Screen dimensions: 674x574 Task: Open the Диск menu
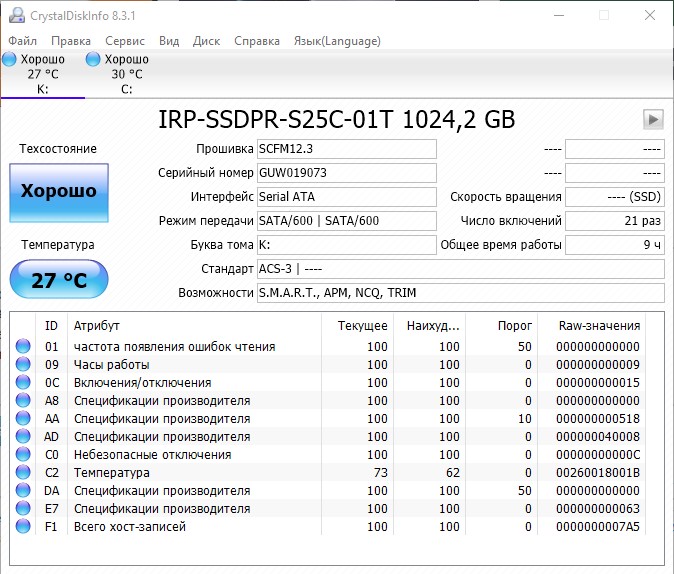206,41
